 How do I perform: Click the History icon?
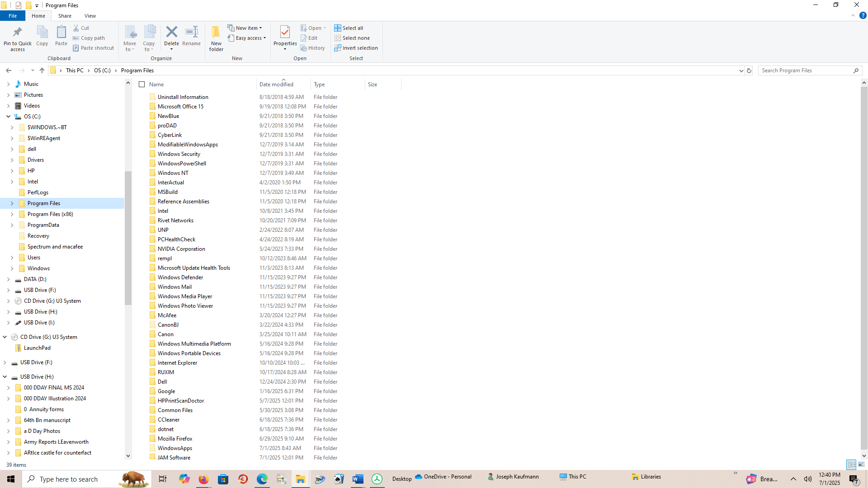click(x=304, y=48)
